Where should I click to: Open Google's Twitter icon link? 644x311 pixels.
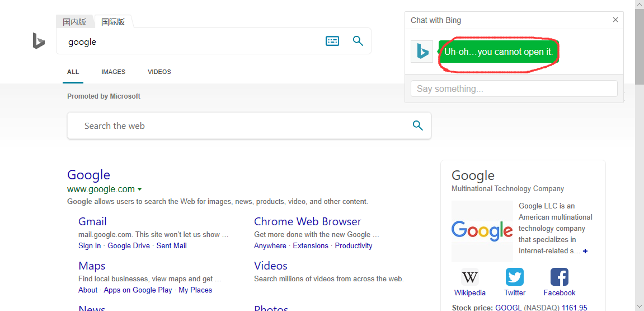click(x=515, y=277)
